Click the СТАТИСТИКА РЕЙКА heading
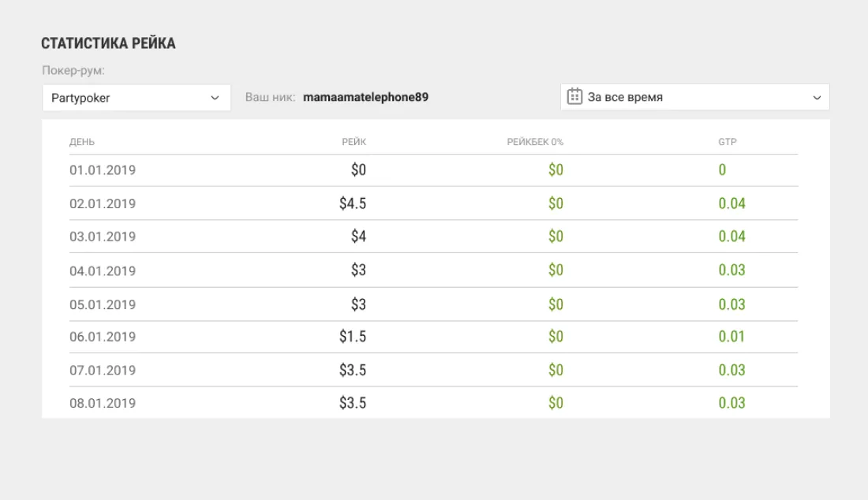The width and height of the screenshot is (868, 500). click(x=109, y=43)
